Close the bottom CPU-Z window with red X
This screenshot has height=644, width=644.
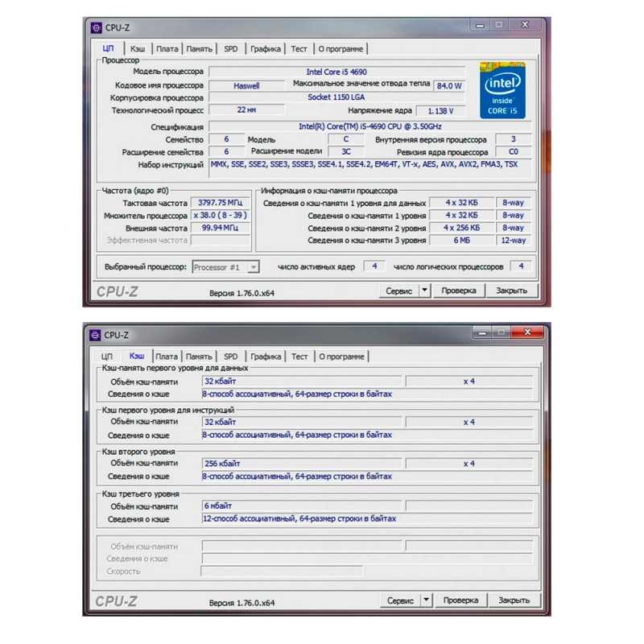tap(528, 332)
